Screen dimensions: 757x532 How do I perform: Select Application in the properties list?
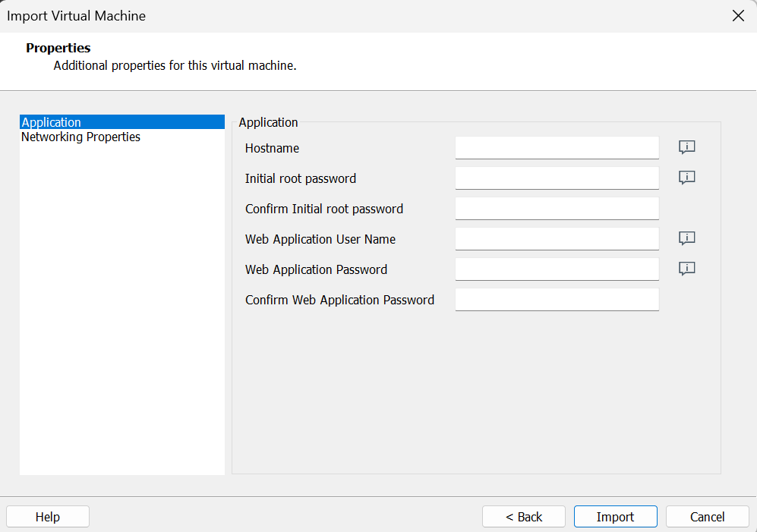[x=52, y=122]
